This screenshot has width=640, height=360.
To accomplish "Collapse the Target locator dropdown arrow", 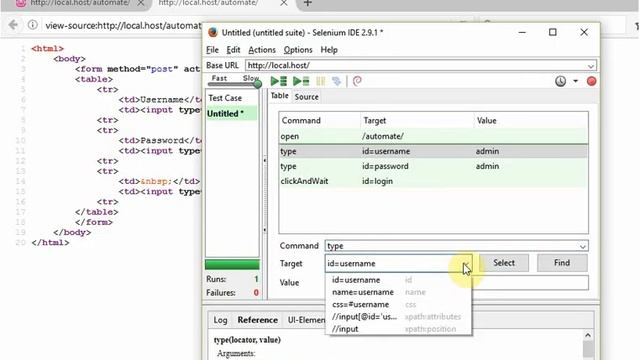I will coord(467,264).
